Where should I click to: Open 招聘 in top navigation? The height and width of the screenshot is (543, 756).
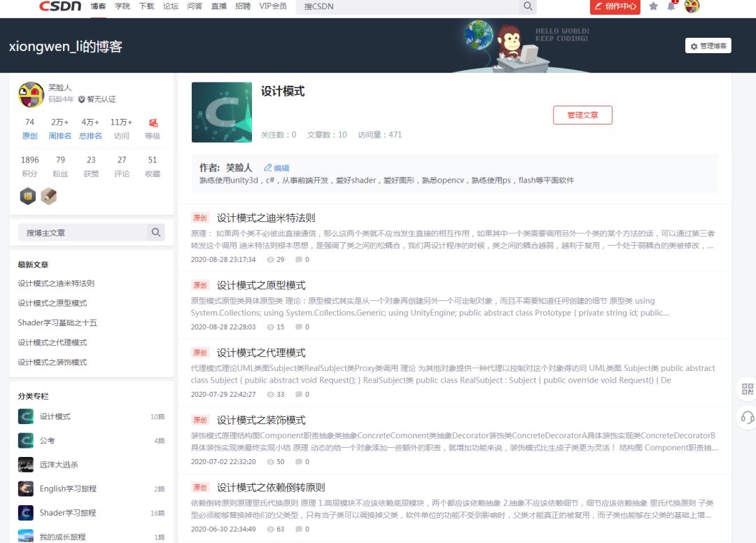(243, 6)
